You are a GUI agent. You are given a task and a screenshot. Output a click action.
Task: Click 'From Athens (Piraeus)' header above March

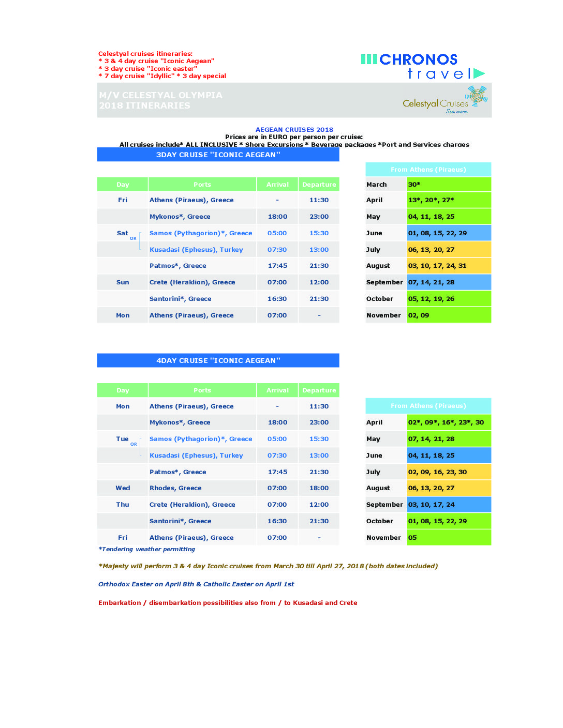click(x=428, y=170)
